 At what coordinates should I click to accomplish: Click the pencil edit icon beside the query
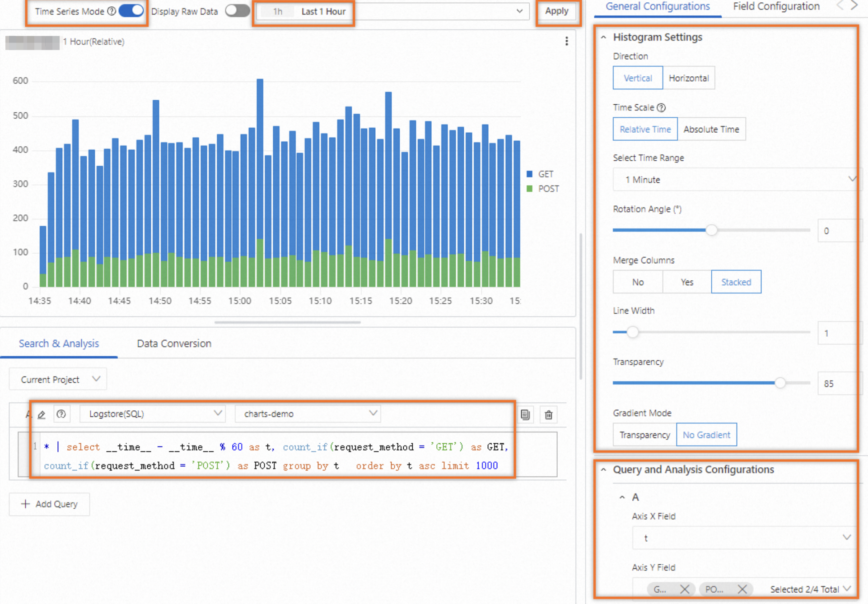(42, 414)
